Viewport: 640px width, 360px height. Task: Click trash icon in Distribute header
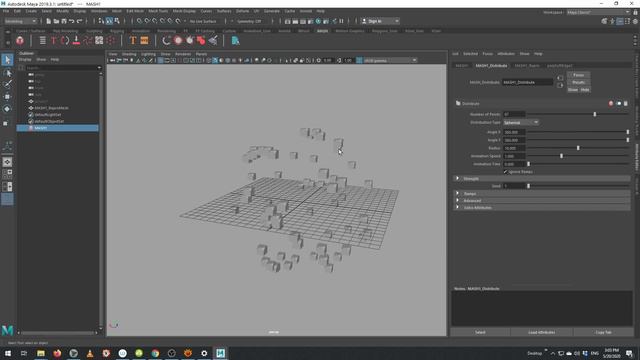pos(626,104)
